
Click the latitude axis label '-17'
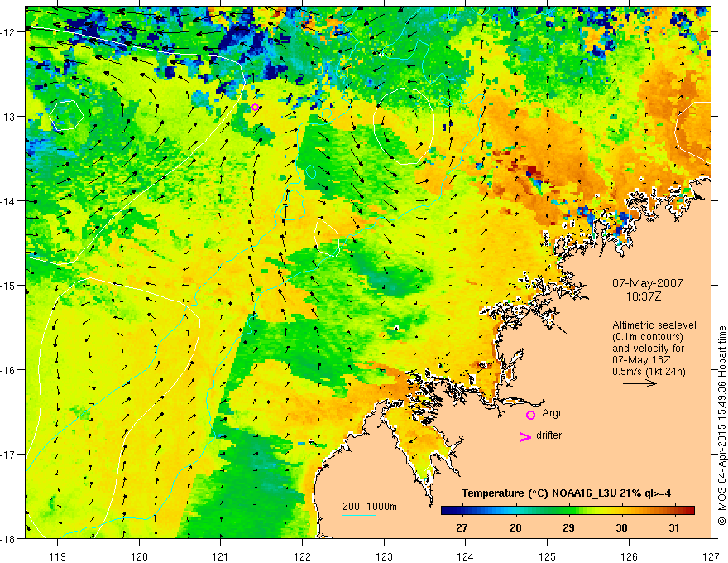9,455
